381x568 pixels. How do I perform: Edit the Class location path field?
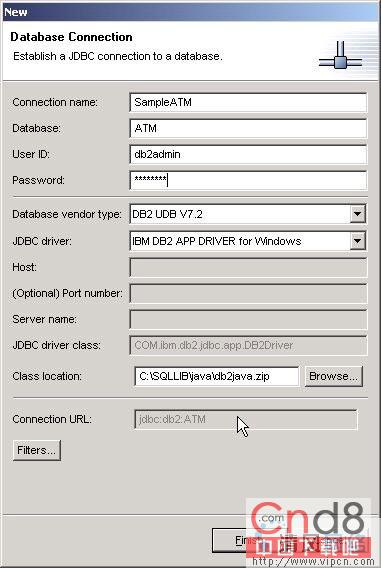tap(217, 376)
